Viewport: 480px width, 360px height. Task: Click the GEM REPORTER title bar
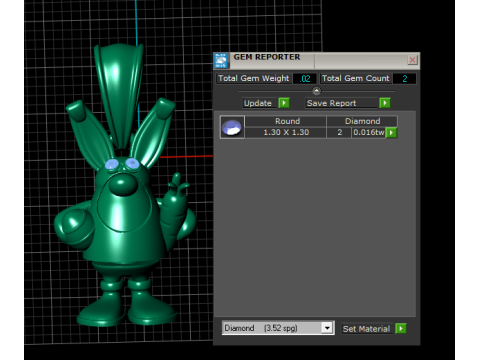pyautogui.click(x=317, y=61)
